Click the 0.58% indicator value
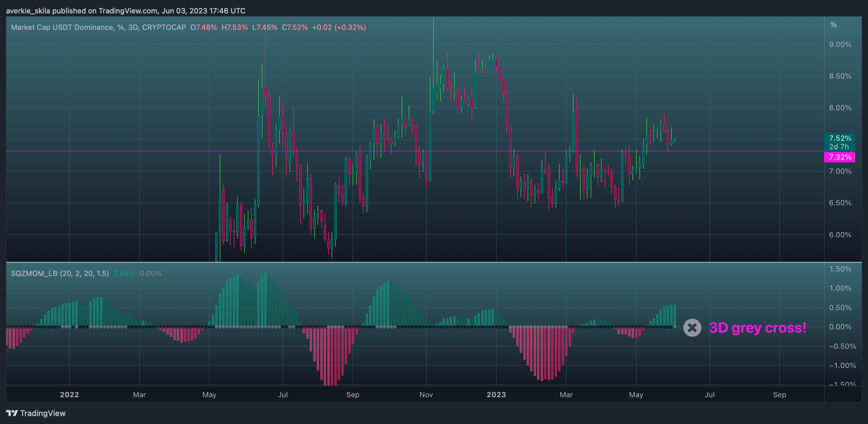The image size is (868, 424). (124, 274)
